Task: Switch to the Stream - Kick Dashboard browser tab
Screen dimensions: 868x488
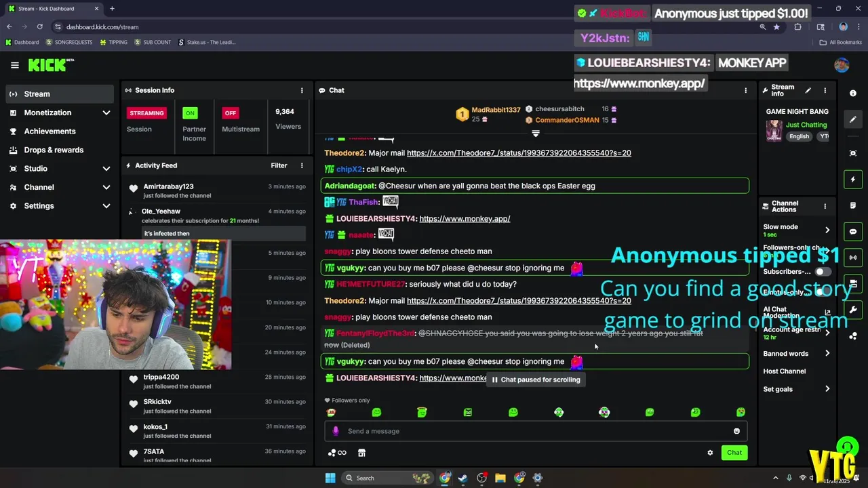Action: point(53,9)
